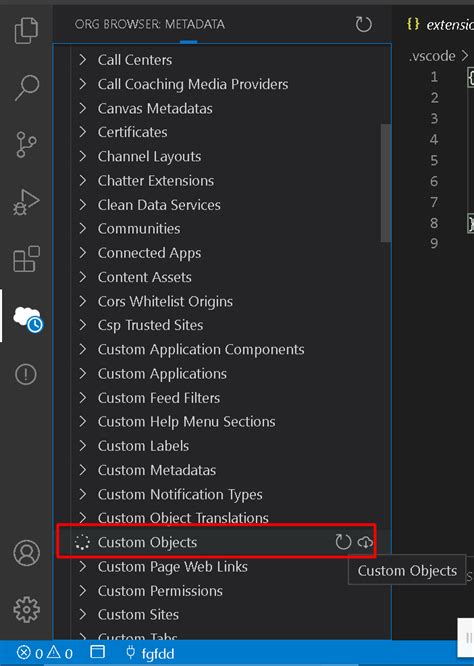Refresh the Org Browser metadata list
Viewport: 474px width, 666px height.
(363, 25)
